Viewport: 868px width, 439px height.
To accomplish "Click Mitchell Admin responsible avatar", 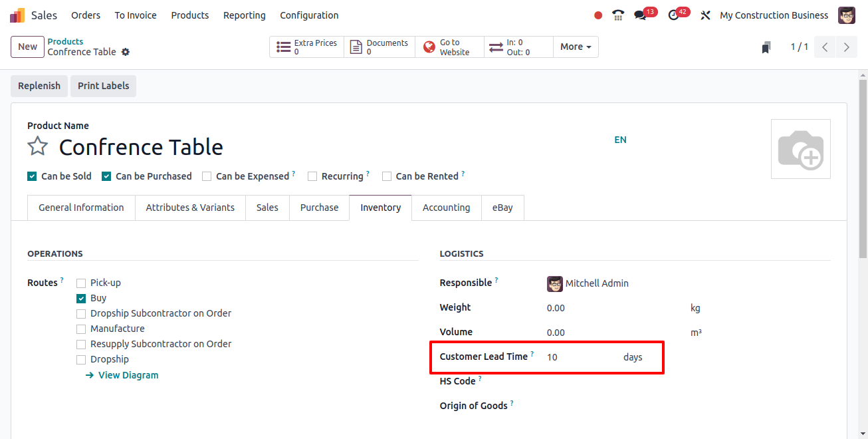I will point(555,283).
